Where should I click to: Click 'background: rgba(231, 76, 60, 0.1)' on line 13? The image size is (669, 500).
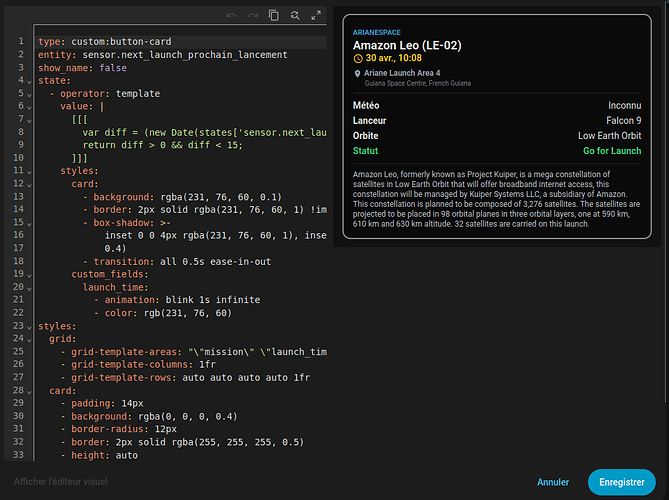pos(188,197)
